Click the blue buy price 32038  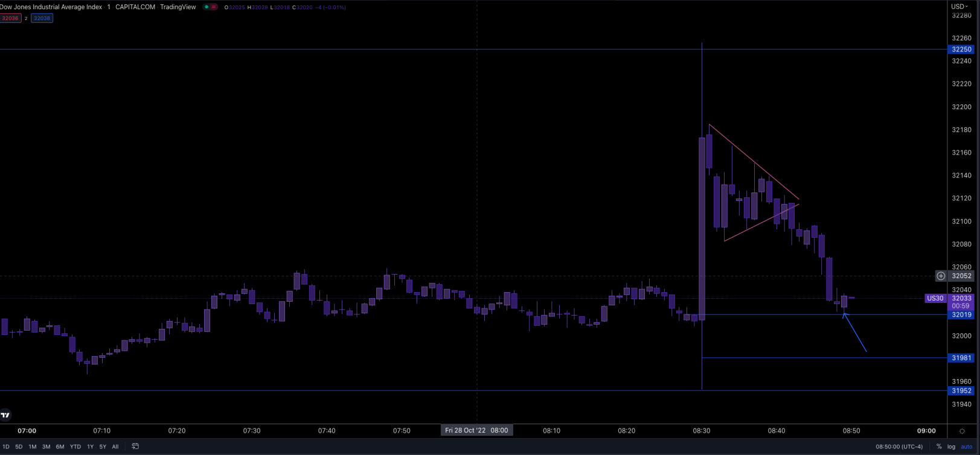tap(42, 18)
